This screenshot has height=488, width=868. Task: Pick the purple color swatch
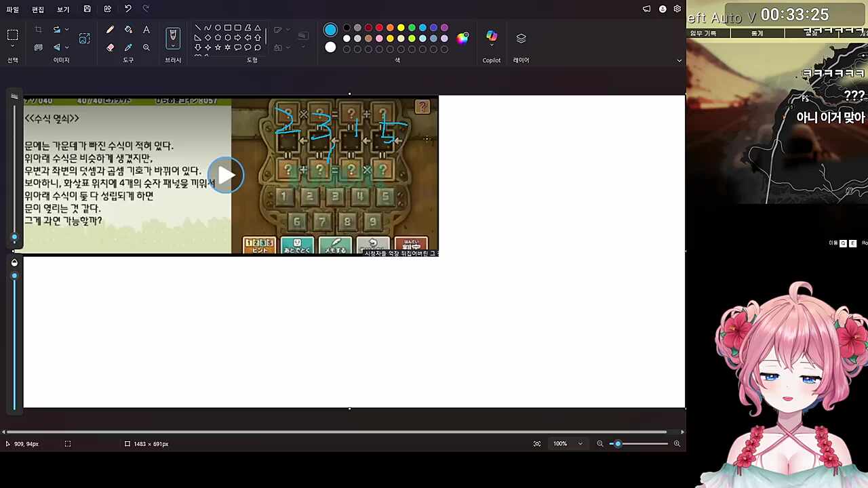pos(444,28)
